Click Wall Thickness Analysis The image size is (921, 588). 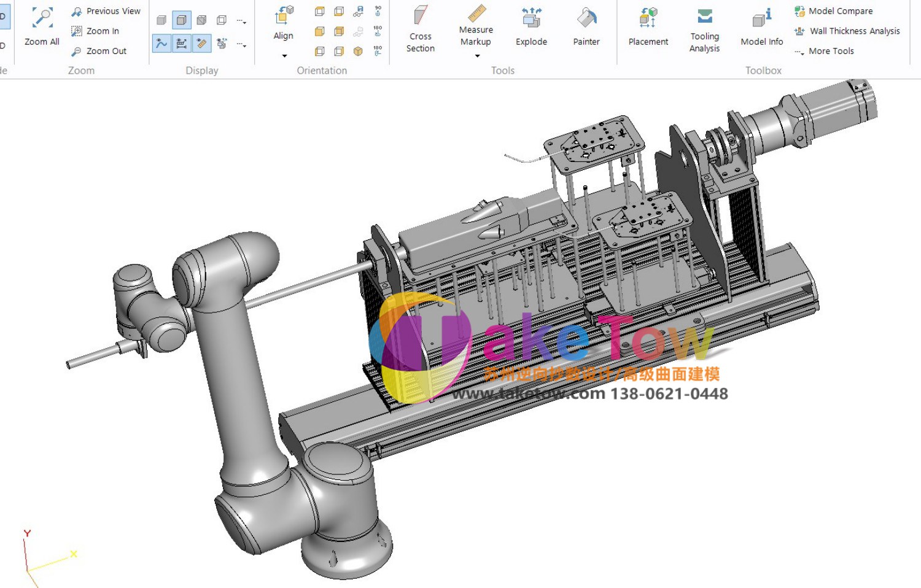847,31
